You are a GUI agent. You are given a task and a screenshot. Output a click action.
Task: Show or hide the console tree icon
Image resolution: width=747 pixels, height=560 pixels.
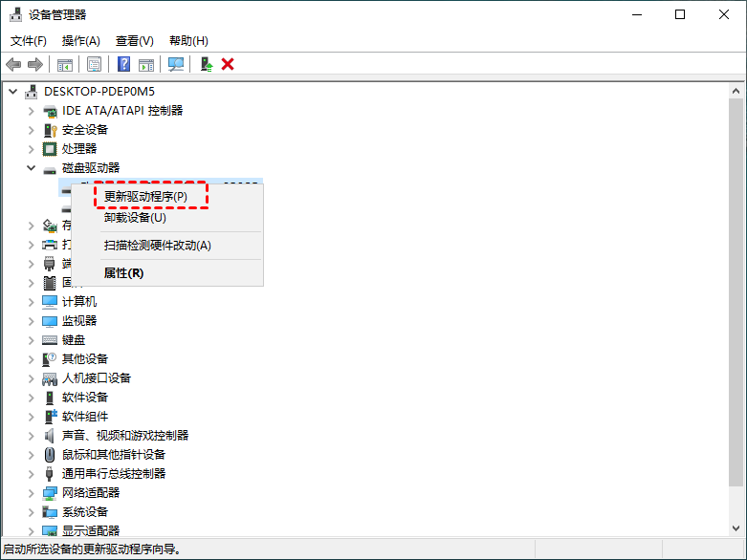pyautogui.click(x=65, y=64)
